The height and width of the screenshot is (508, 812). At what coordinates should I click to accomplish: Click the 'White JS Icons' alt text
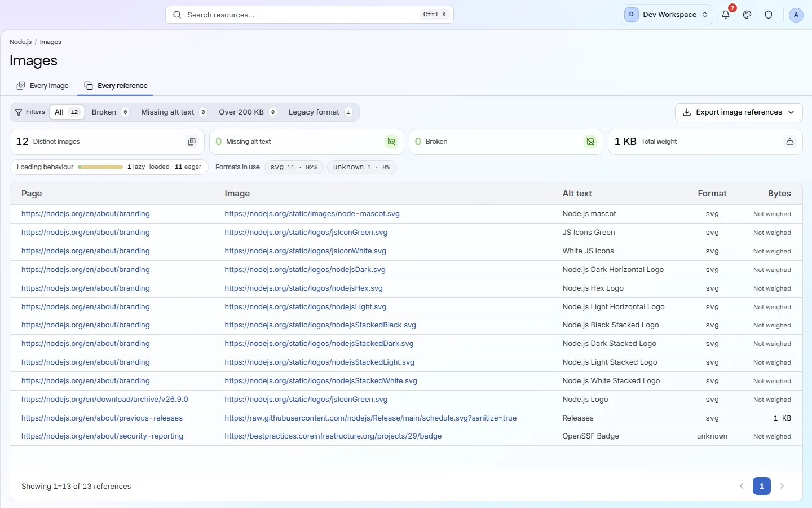[588, 251]
